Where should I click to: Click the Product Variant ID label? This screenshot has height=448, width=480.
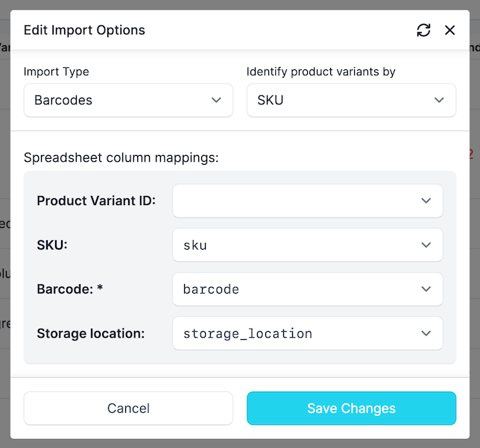click(x=96, y=201)
